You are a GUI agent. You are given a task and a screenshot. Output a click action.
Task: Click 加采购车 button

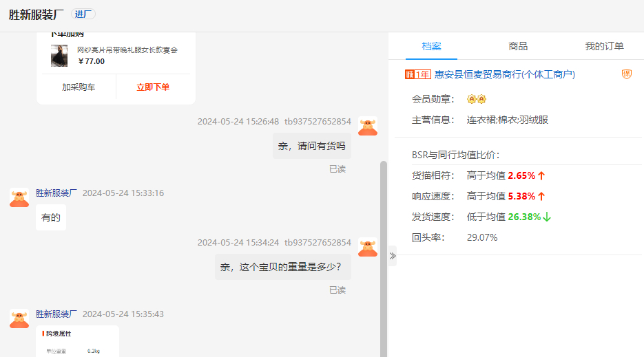(79, 87)
